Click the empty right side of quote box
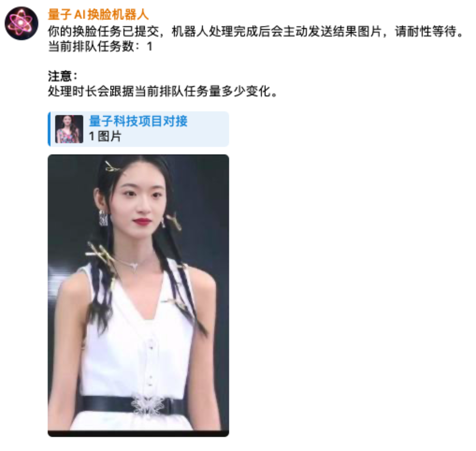The width and height of the screenshot is (476, 451). click(208, 129)
